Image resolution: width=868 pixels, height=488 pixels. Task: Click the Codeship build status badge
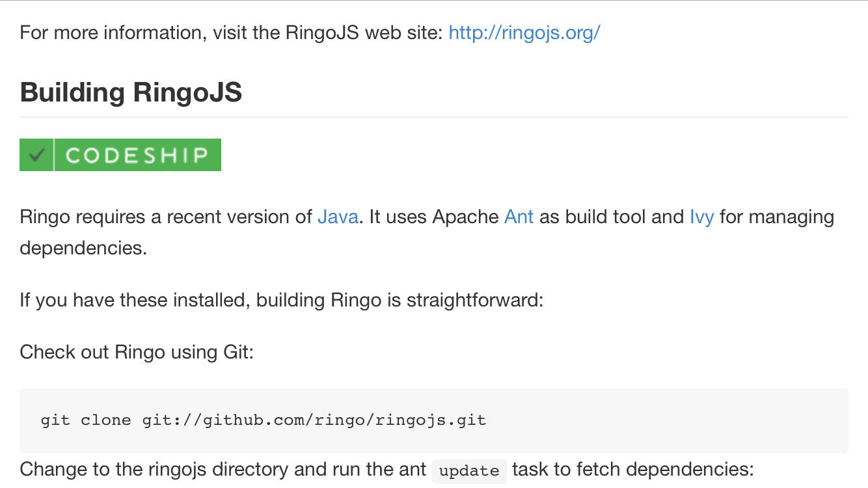[x=120, y=155]
